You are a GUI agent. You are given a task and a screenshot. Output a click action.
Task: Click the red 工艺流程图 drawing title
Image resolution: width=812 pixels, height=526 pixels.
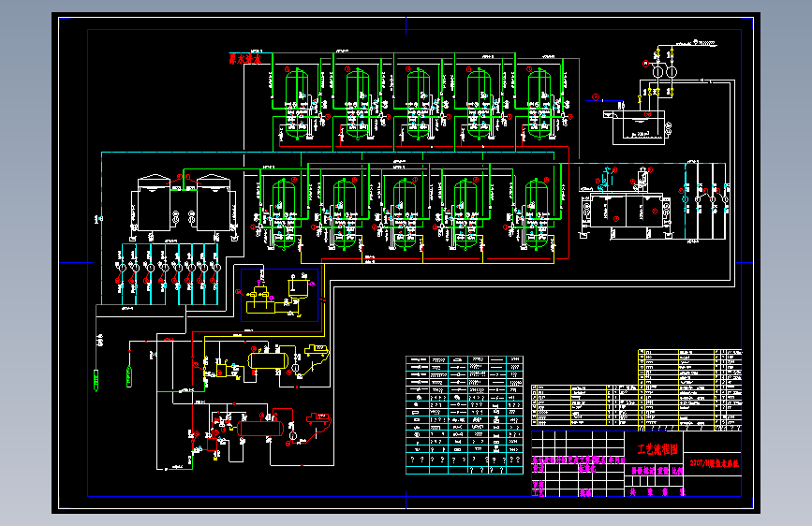pos(657,449)
